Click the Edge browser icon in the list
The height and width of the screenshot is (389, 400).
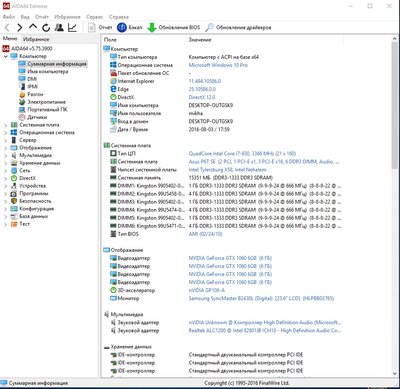113,89
